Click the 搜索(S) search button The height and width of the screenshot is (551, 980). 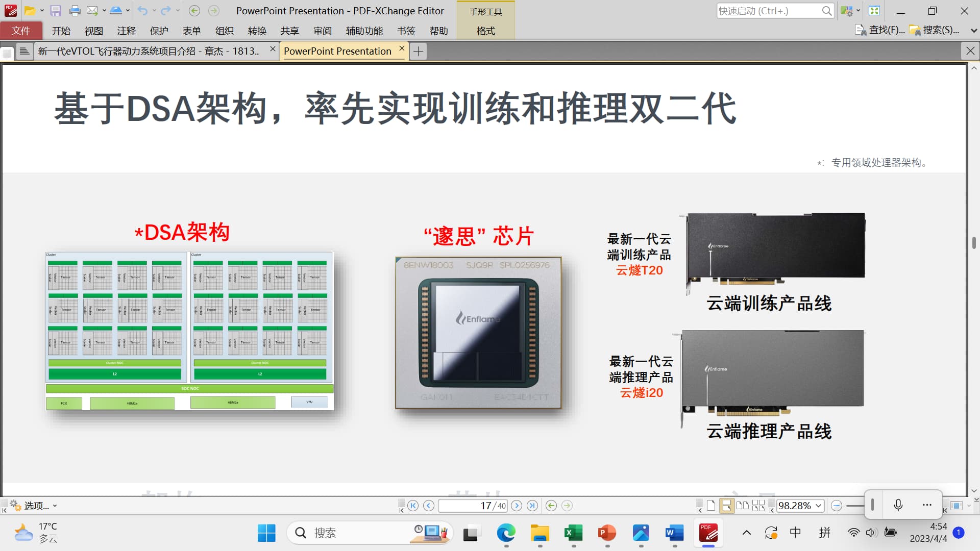click(x=935, y=30)
